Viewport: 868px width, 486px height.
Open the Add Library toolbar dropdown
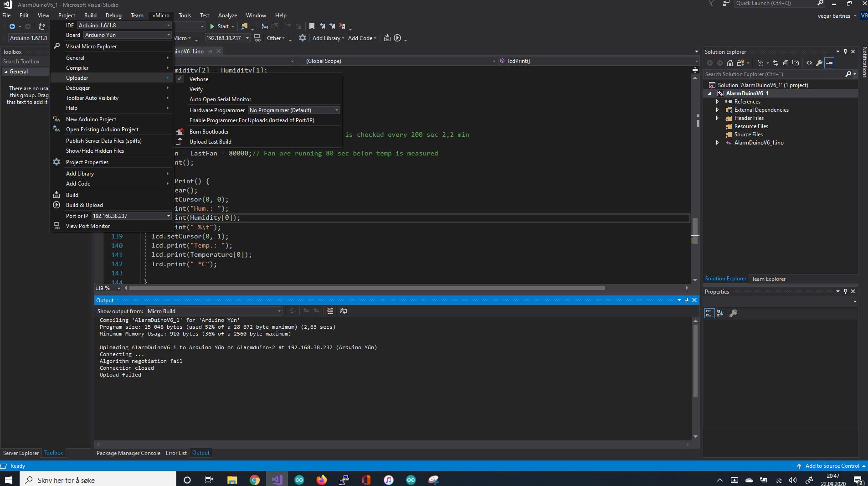(328, 38)
